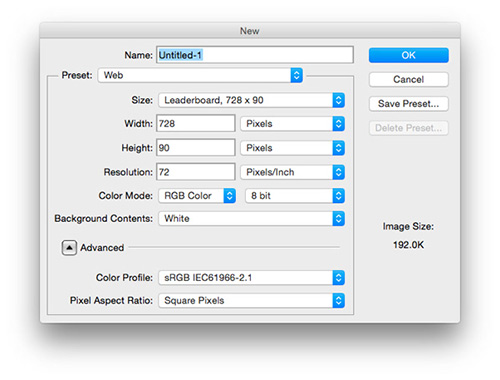Open the Pixels/Inch resolution units dropdown

[292, 172]
